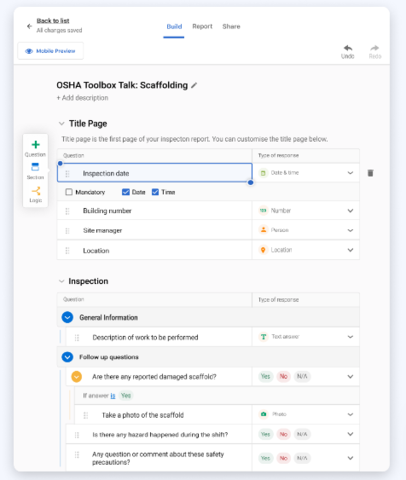Open Mobile Preview
The width and height of the screenshot is (406, 480).
pyautogui.click(x=51, y=51)
